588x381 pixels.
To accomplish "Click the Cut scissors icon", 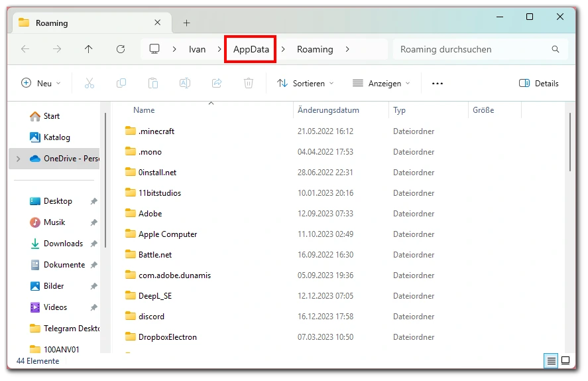I will point(89,84).
